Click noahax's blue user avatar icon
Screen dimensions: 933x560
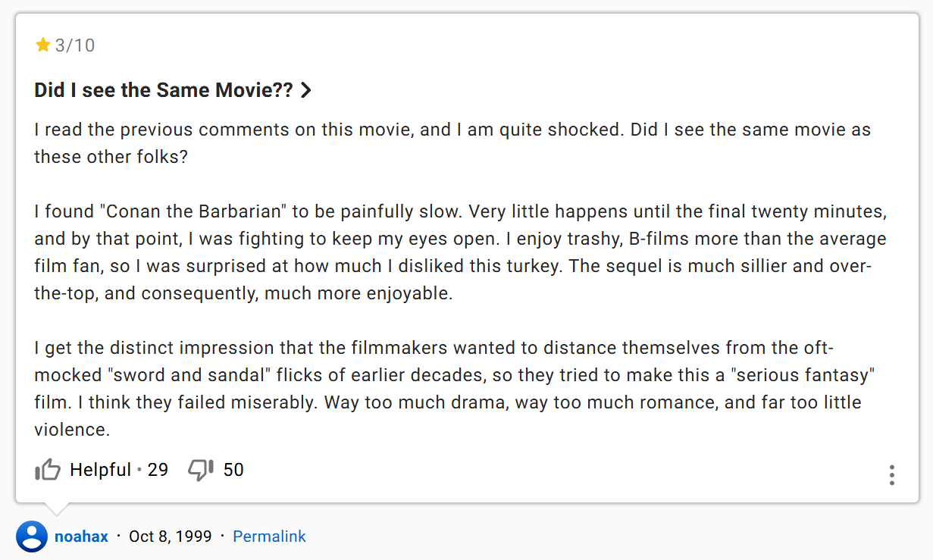pyautogui.click(x=32, y=537)
